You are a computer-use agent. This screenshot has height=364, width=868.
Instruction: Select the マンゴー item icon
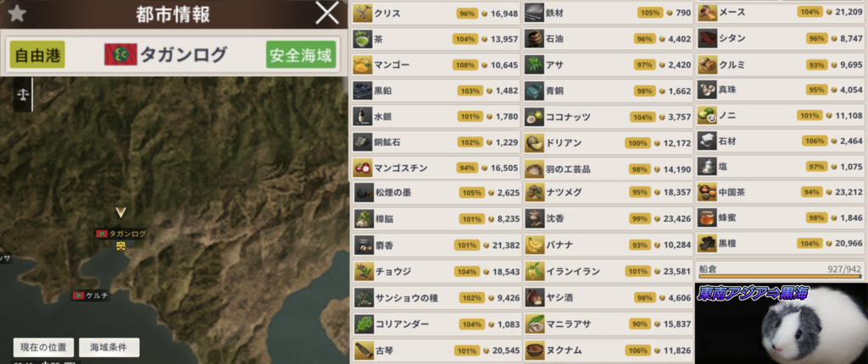coord(362,64)
